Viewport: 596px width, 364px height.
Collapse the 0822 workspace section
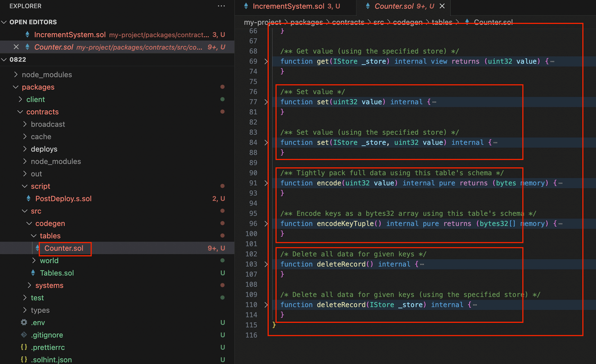point(5,60)
